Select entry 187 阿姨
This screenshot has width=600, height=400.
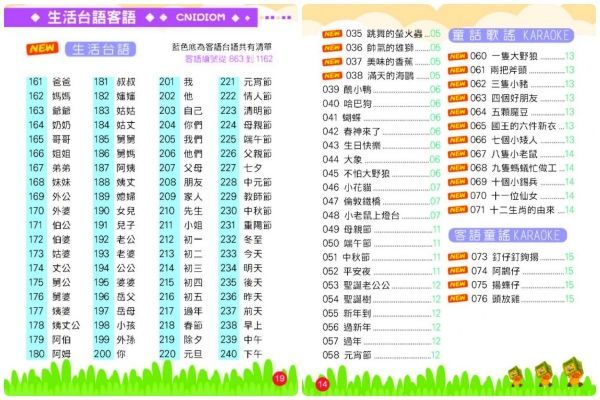coord(114,168)
